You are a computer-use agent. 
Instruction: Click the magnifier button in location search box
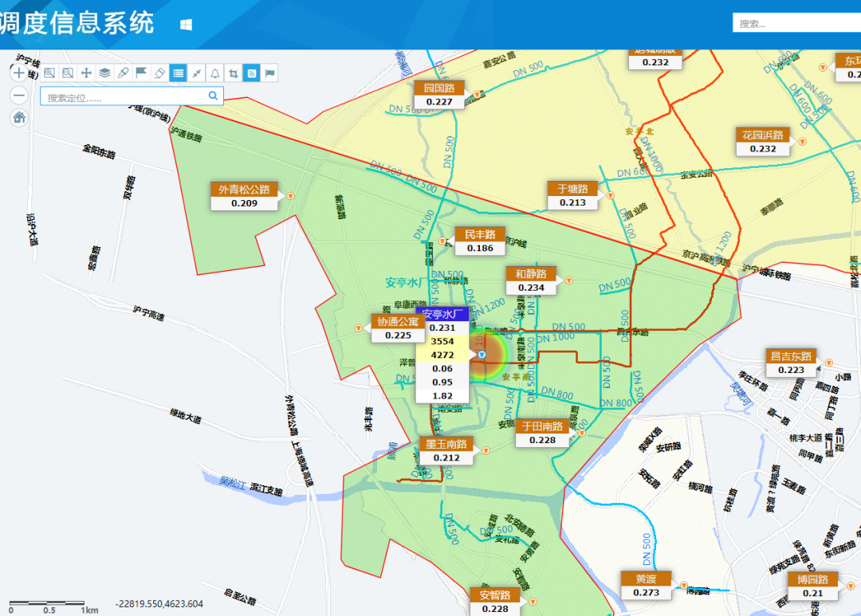tap(213, 96)
